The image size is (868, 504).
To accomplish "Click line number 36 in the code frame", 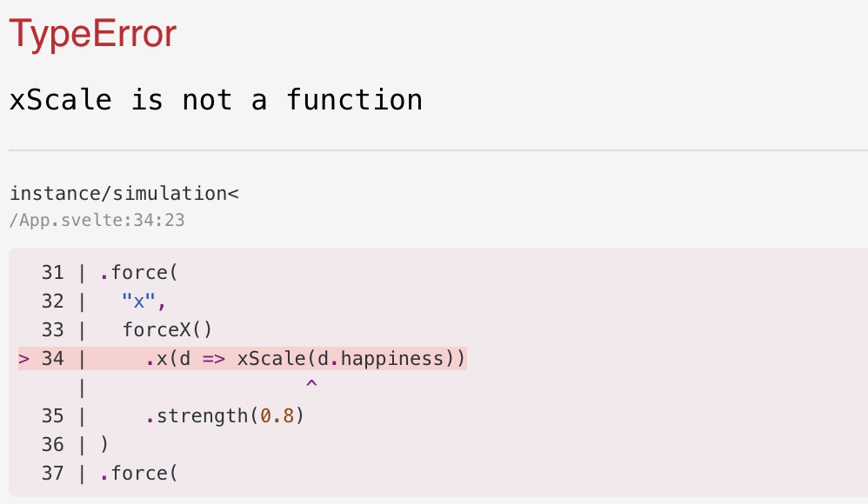I will (52, 445).
